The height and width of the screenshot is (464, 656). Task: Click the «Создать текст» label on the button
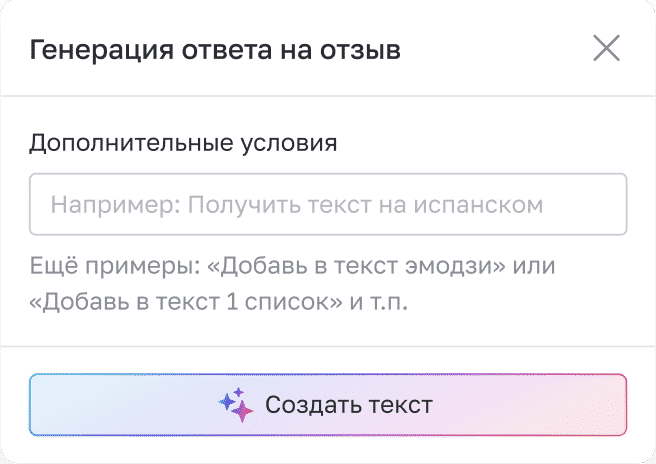click(x=348, y=405)
